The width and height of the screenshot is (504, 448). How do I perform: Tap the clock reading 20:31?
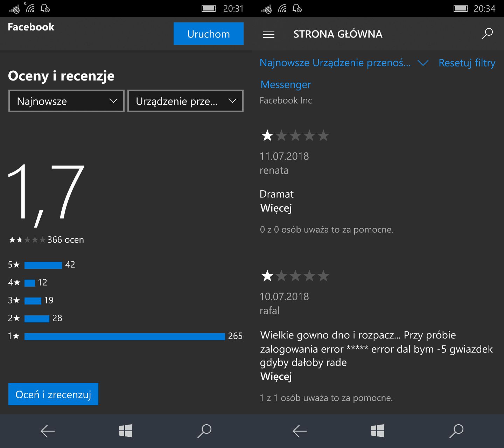233,8
